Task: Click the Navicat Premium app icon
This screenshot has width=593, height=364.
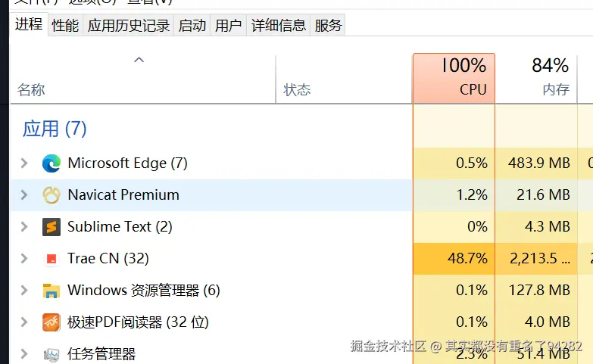Action: point(51,195)
